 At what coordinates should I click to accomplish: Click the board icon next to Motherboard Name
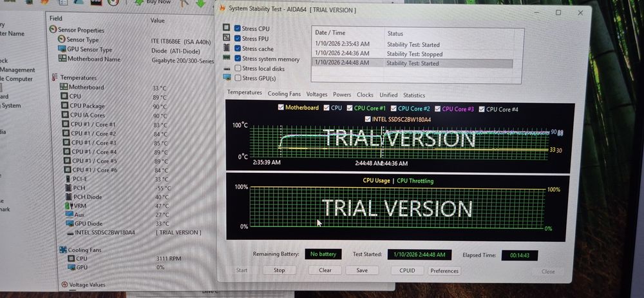(x=62, y=59)
